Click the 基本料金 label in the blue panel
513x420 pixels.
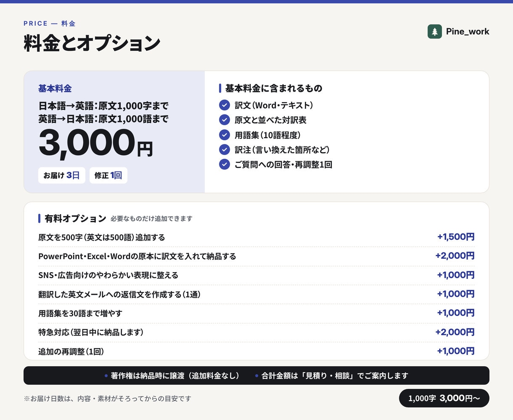coord(55,88)
